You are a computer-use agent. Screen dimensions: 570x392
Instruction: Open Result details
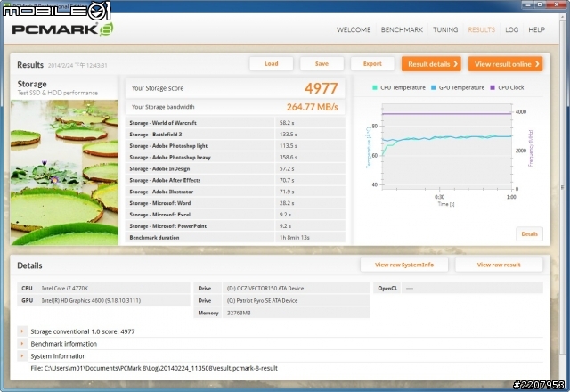431,64
